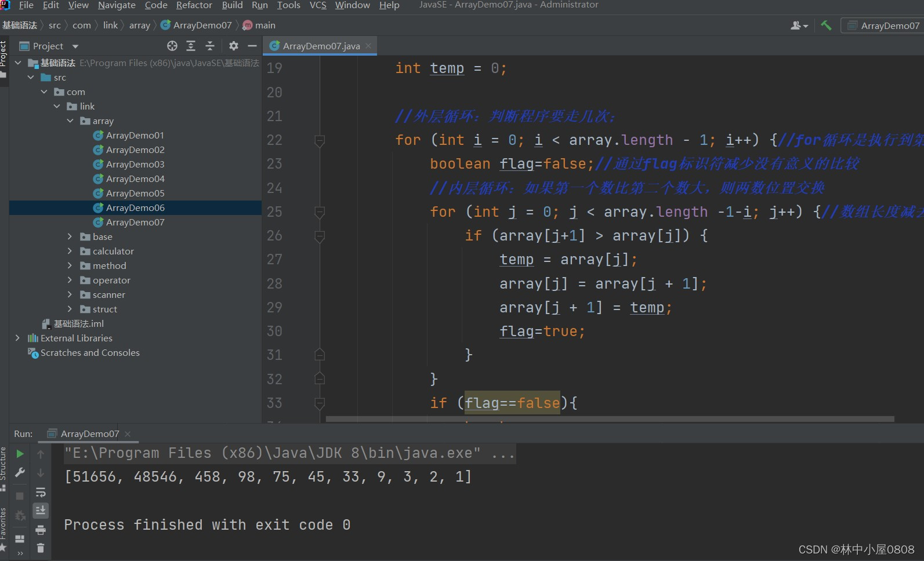Open the VCS menu

[x=318, y=5]
